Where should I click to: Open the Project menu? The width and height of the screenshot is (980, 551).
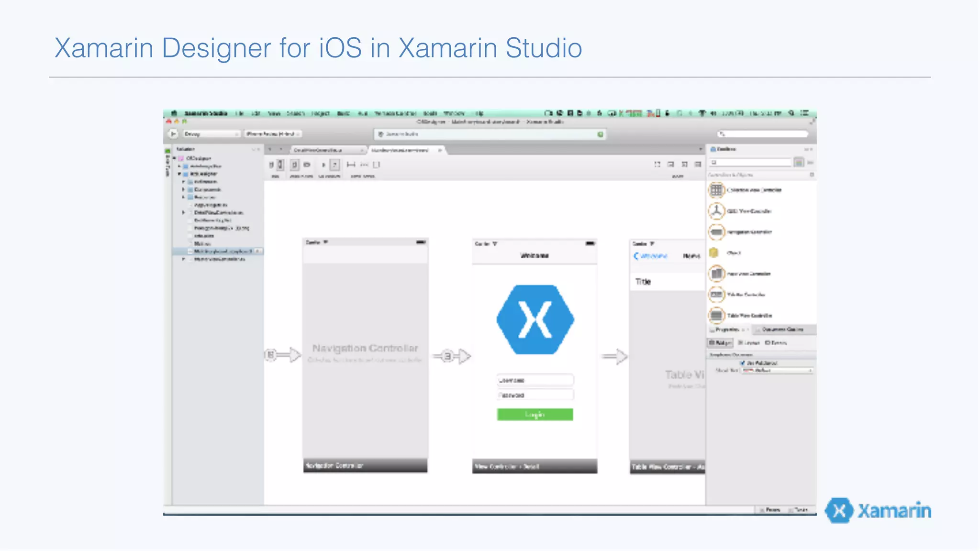point(321,113)
